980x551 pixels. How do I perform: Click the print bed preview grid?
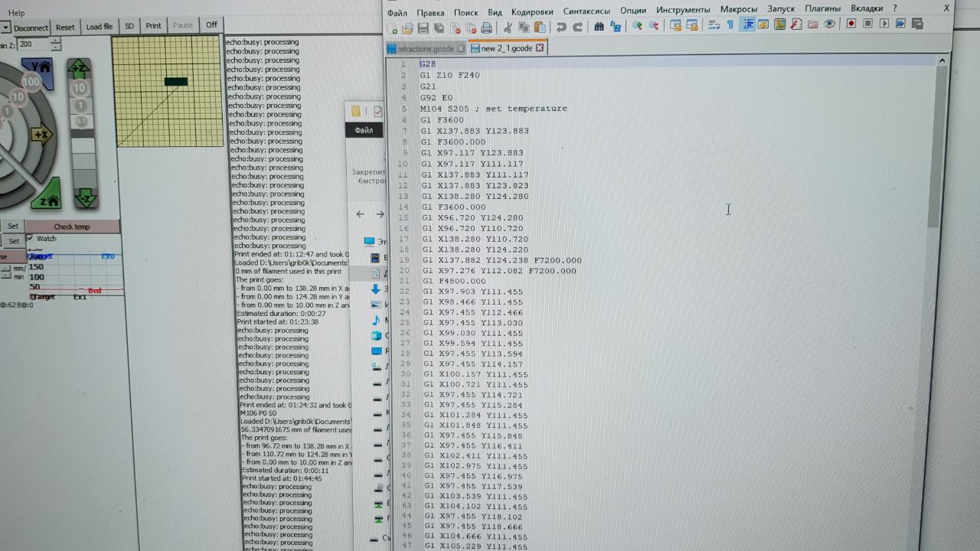pyautogui.click(x=168, y=91)
